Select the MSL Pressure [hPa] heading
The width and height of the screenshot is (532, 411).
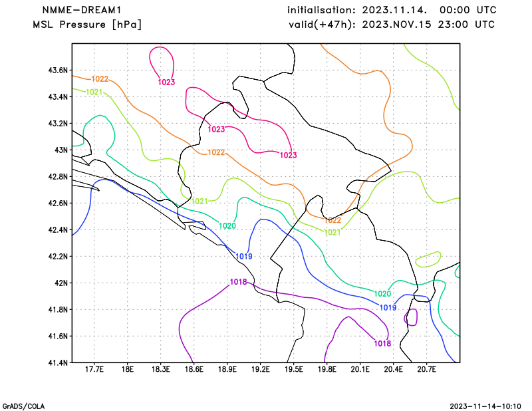pyautogui.click(x=87, y=25)
